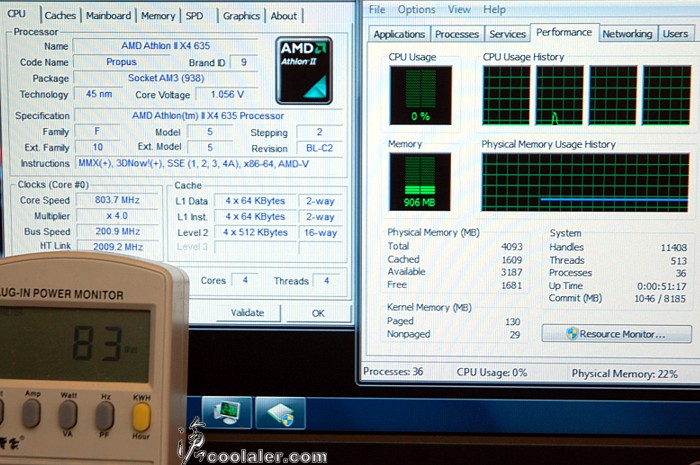Open the SPD tab in CPU-Z
The height and width of the screenshot is (465, 700).
(x=194, y=16)
